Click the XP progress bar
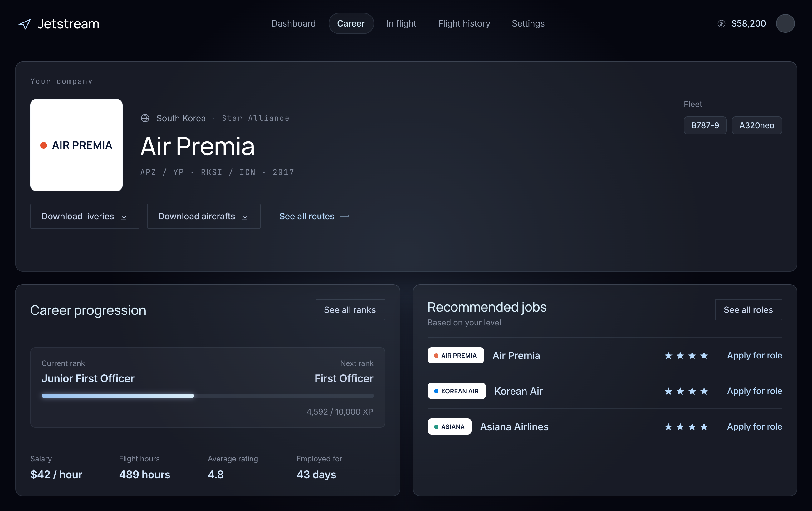The height and width of the screenshot is (511, 812). [208, 396]
